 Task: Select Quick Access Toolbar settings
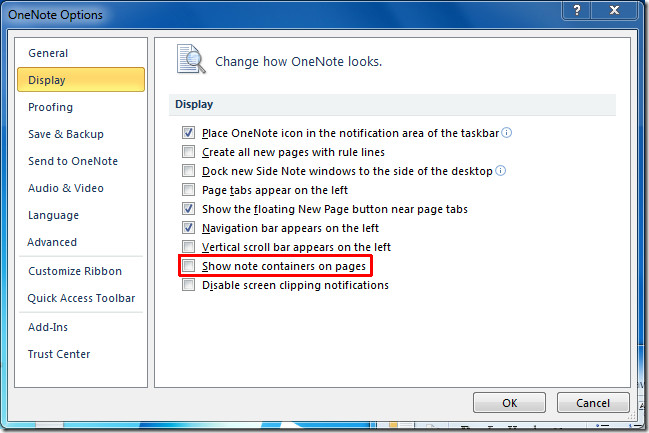[x=81, y=298]
